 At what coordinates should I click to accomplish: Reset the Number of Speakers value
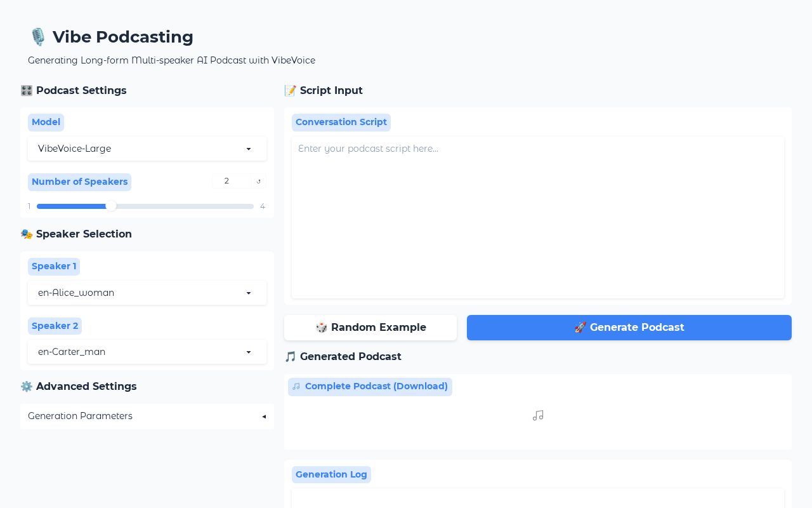pyautogui.click(x=258, y=182)
